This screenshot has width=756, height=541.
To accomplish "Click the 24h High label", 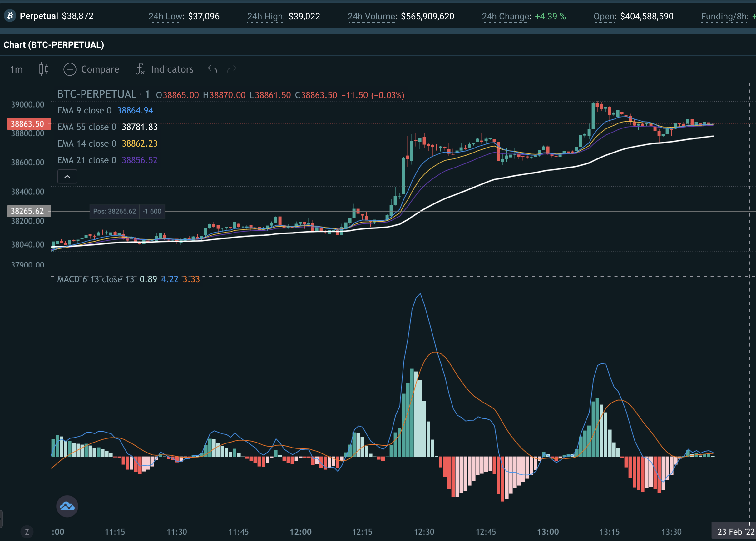I will [x=265, y=16].
